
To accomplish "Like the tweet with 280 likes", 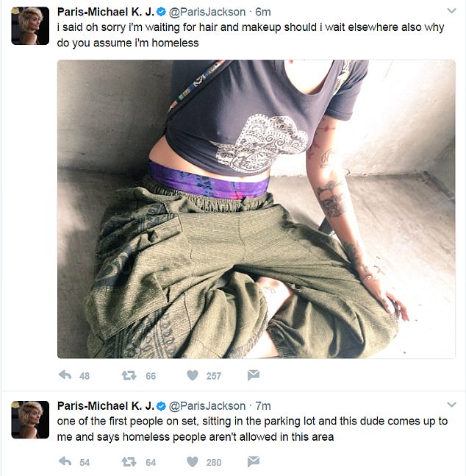I will click(193, 462).
